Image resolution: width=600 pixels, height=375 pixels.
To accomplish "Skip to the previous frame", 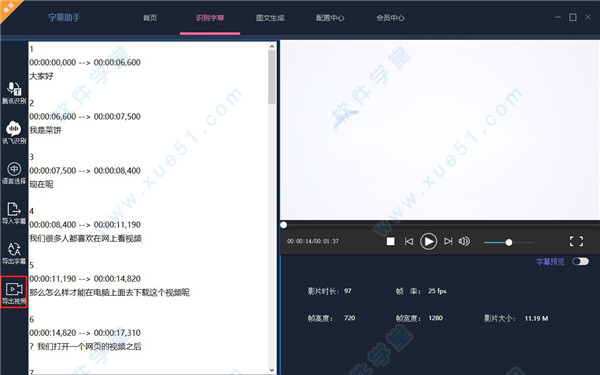I will (x=409, y=241).
